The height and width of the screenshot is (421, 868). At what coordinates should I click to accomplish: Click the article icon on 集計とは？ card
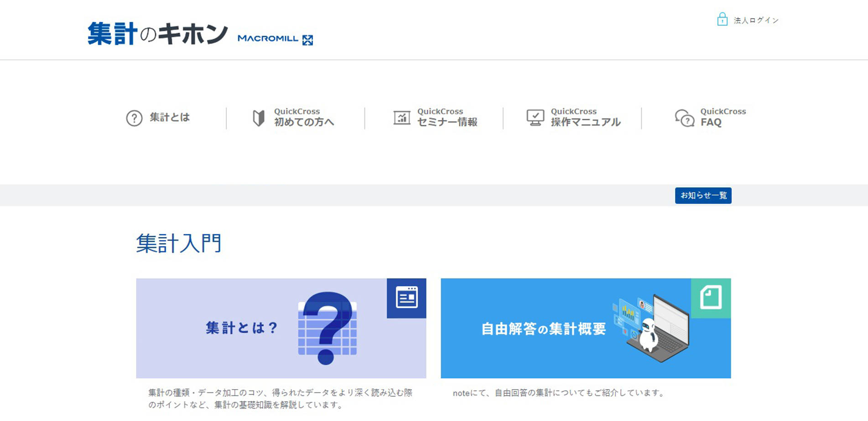tap(406, 298)
